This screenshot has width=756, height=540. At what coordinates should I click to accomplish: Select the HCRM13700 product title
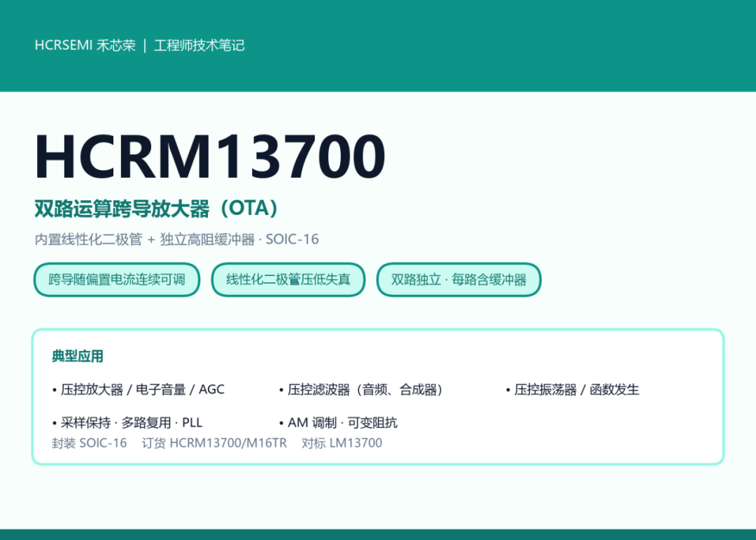point(210,156)
